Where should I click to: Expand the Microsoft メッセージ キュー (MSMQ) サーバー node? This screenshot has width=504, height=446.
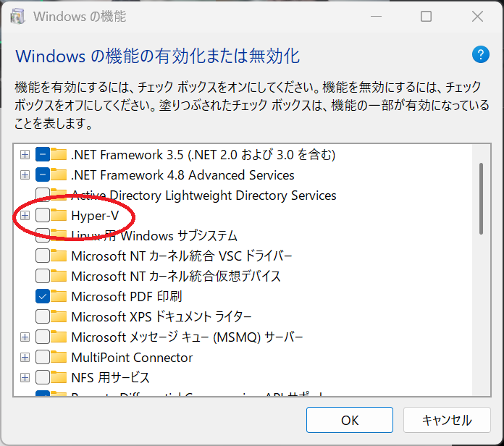(25, 337)
